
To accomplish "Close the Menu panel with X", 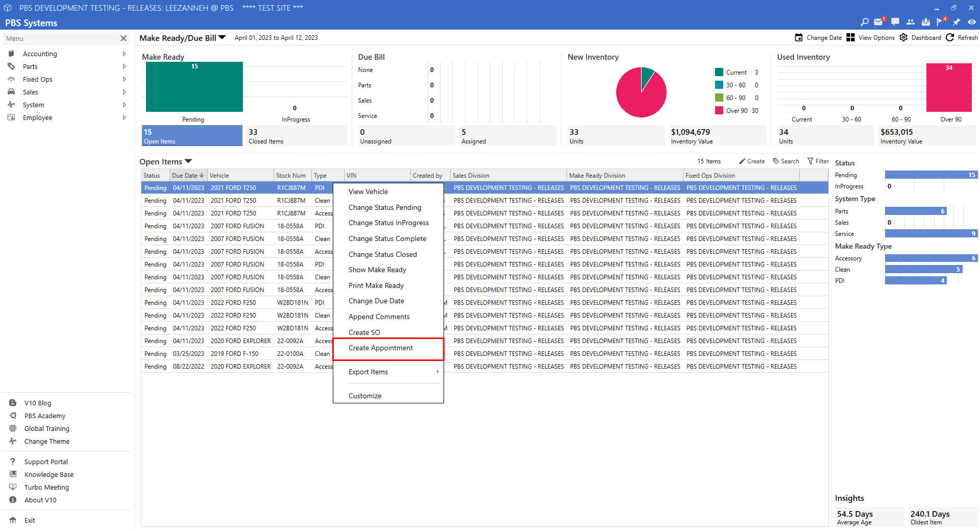I will point(123,38).
